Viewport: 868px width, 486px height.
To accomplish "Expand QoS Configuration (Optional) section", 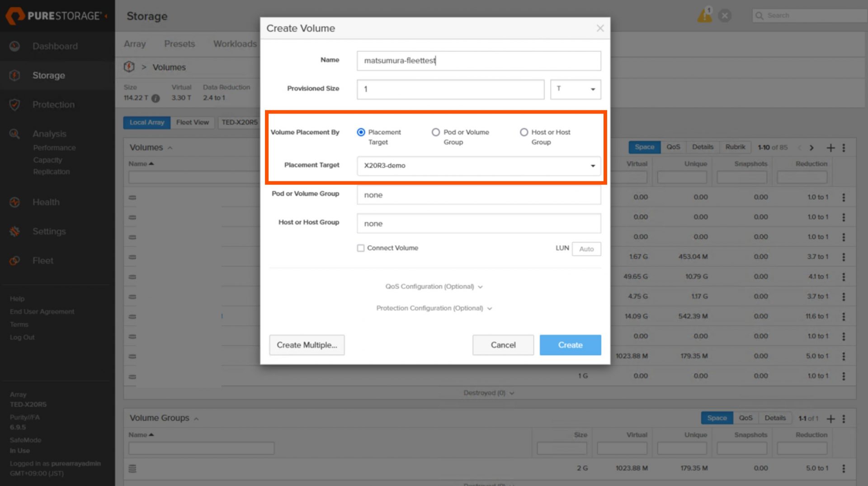I will (434, 287).
